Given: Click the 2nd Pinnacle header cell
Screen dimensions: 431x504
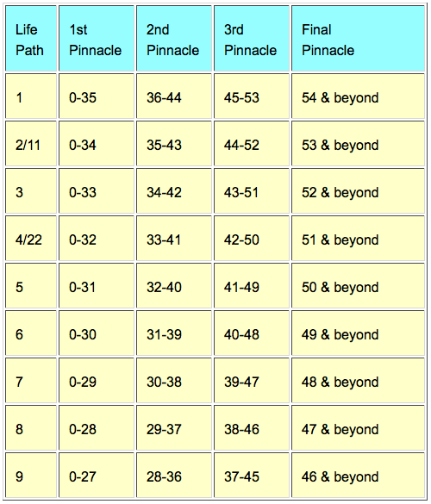Looking at the screenshot, I should coord(174,38).
